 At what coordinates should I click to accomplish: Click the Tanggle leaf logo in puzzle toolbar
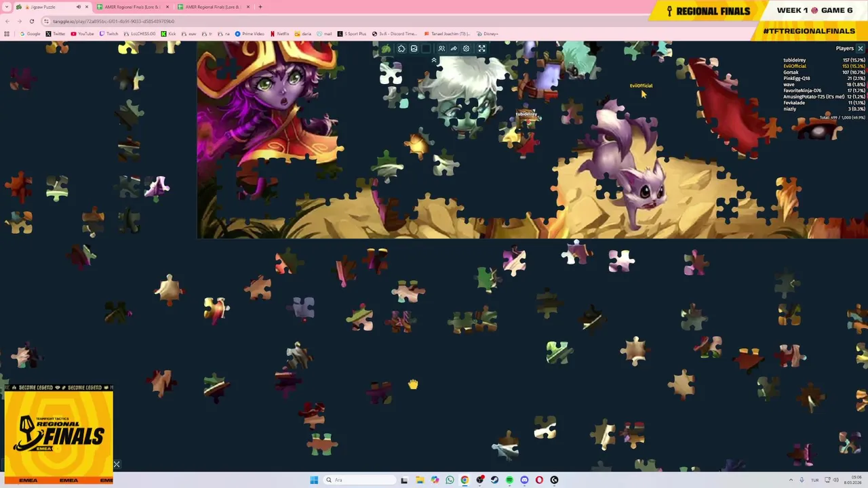pyautogui.click(x=386, y=49)
